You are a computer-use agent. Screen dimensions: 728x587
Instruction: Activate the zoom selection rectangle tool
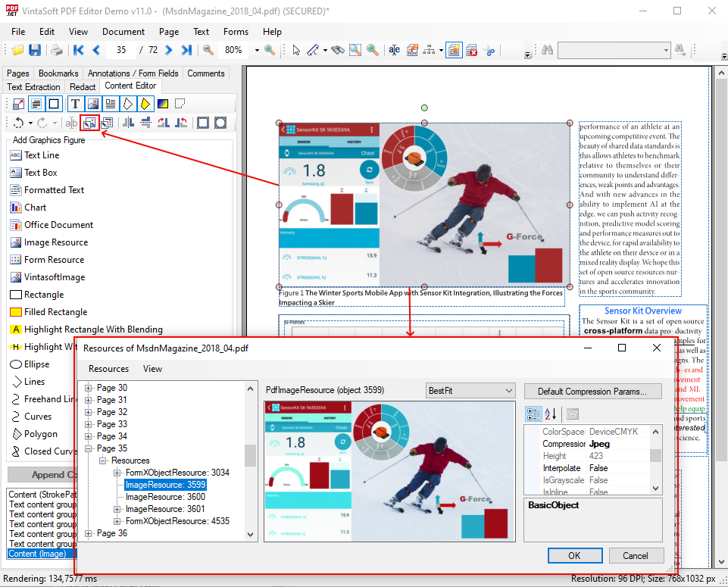click(355, 50)
